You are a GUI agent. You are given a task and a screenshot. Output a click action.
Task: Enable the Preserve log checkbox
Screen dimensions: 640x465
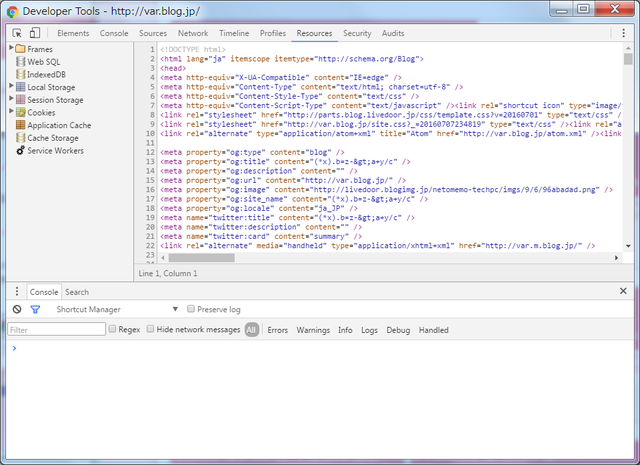[191, 309]
